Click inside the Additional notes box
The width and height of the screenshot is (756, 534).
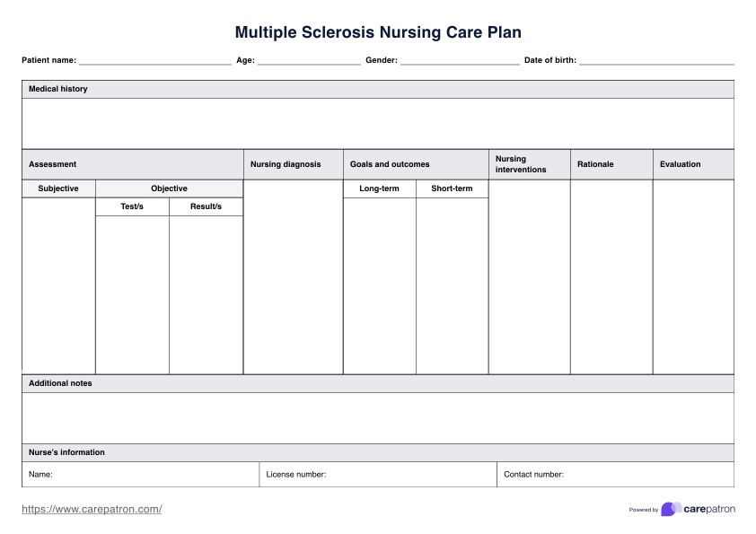tap(377, 417)
